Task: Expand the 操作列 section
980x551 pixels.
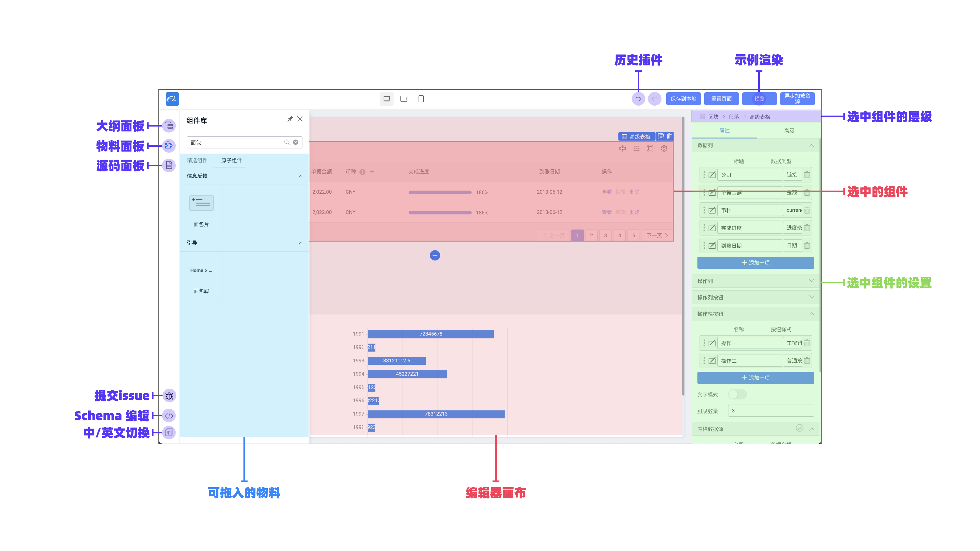Action: point(812,281)
